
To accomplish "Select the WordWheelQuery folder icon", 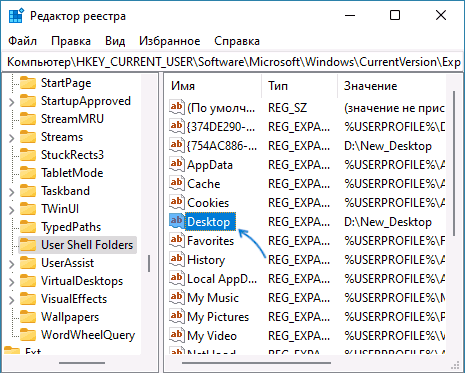I will [x=28, y=335].
